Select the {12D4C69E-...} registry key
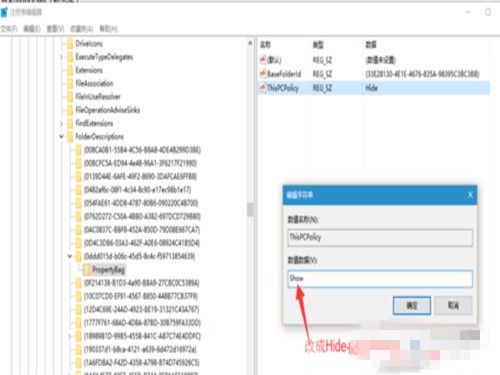500x375 pixels. (x=141, y=310)
